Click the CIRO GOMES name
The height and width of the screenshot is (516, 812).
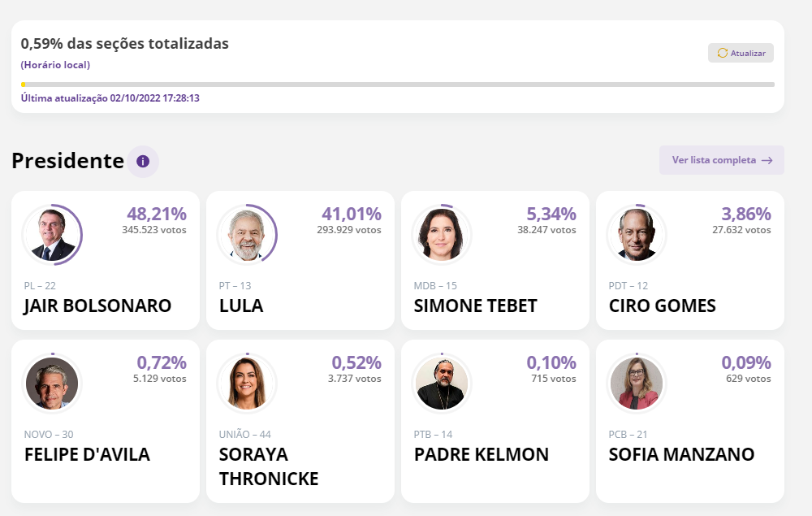click(662, 306)
